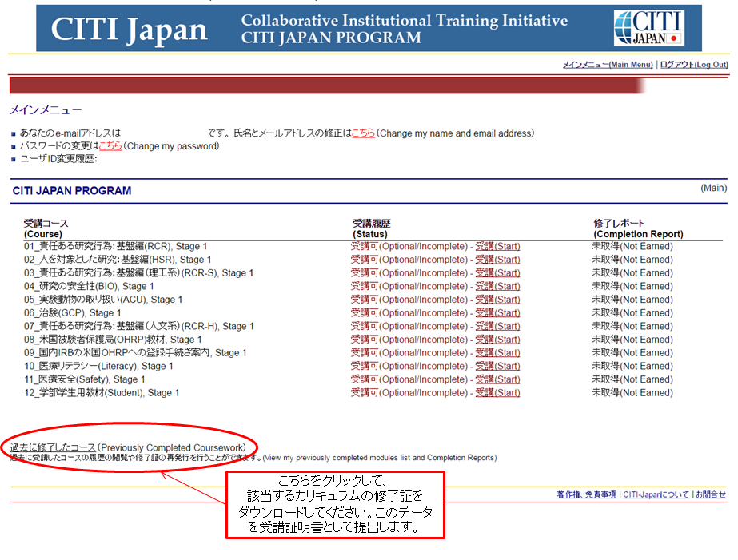This screenshot has height=560, width=738.
Task: Start course 09 IRB registration guide
Action: coord(497,352)
